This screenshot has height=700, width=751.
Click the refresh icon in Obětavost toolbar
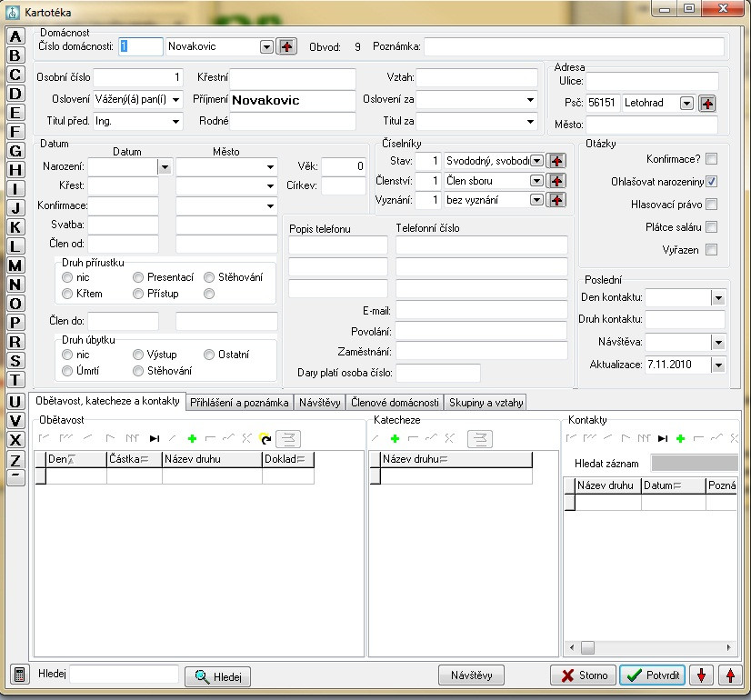click(x=265, y=438)
